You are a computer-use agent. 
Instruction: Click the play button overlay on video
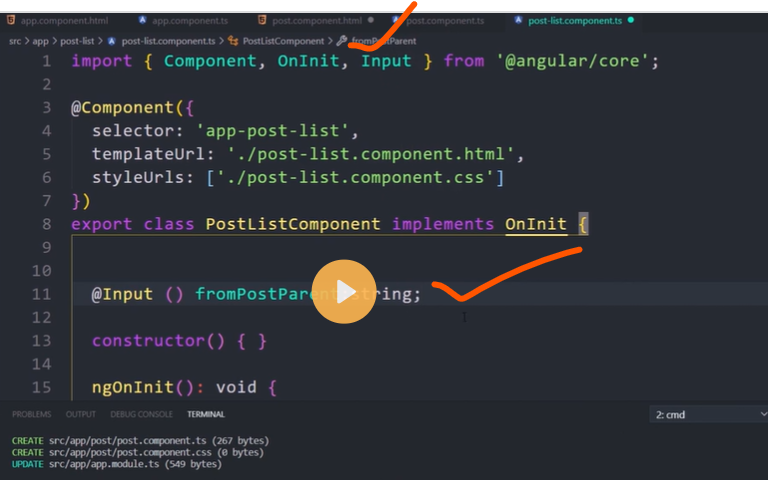coord(344,292)
